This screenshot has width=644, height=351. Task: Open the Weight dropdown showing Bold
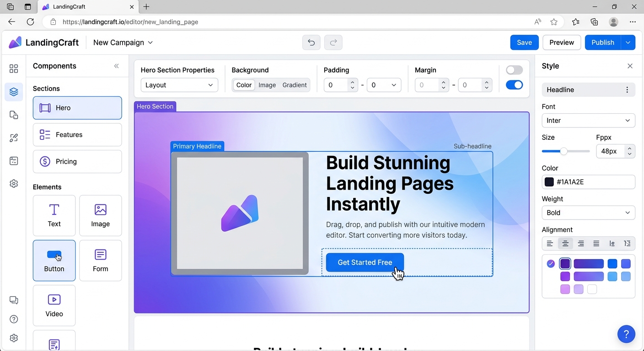(588, 213)
